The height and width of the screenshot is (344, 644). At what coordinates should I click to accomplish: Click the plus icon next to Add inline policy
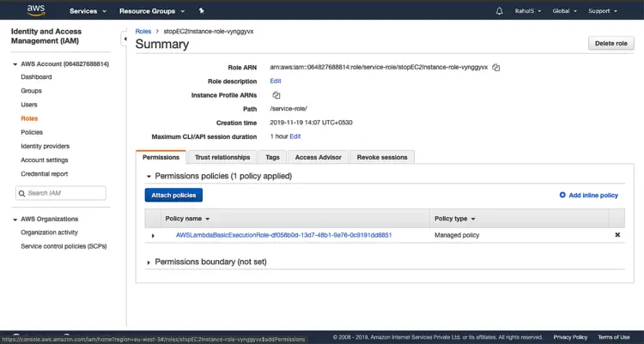pyautogui.click(x=562, y=195)
